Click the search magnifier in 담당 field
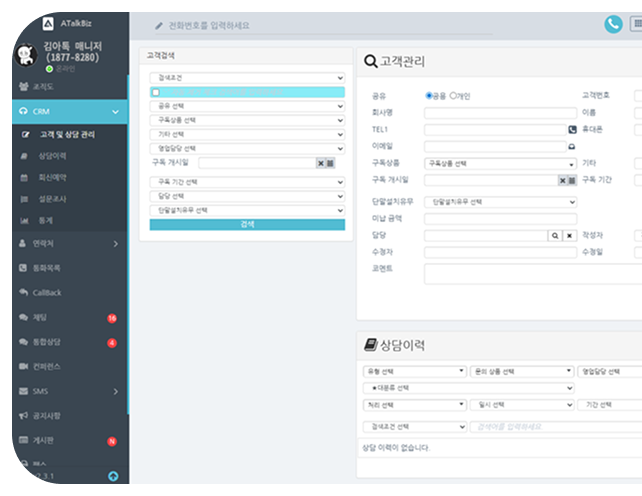 (553, 235)
